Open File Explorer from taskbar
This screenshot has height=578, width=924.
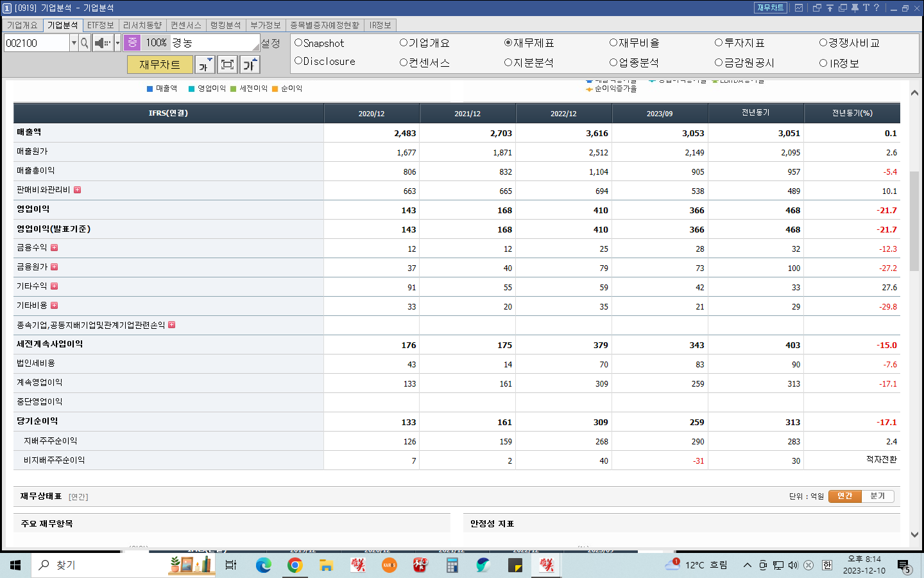(326, 565)
